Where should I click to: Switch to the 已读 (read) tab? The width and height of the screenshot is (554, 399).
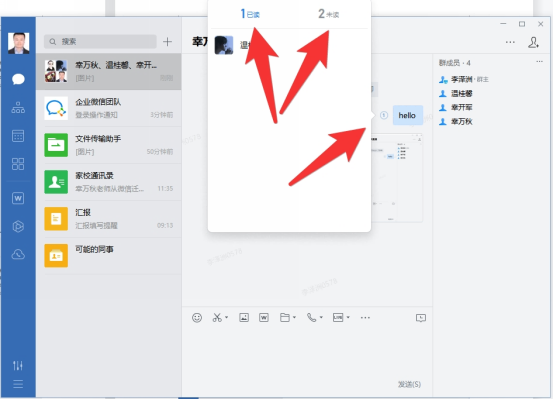tap(250, 14)
